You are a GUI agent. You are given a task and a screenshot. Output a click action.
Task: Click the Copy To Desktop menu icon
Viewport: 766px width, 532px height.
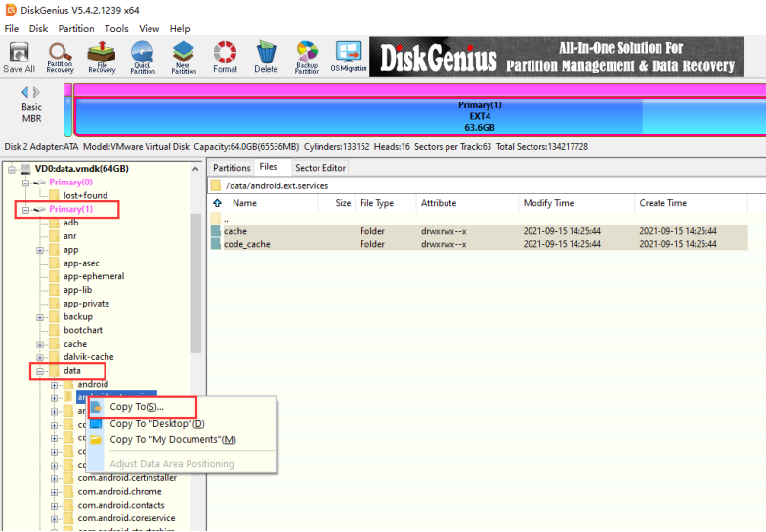coord(96,424)
